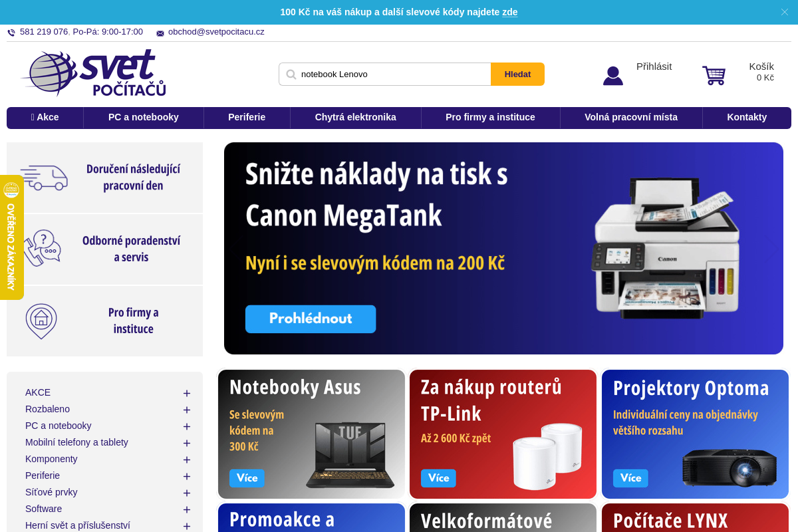
Task: Expand sidebar Periferie plus
Action: click(x=187, y=477)
